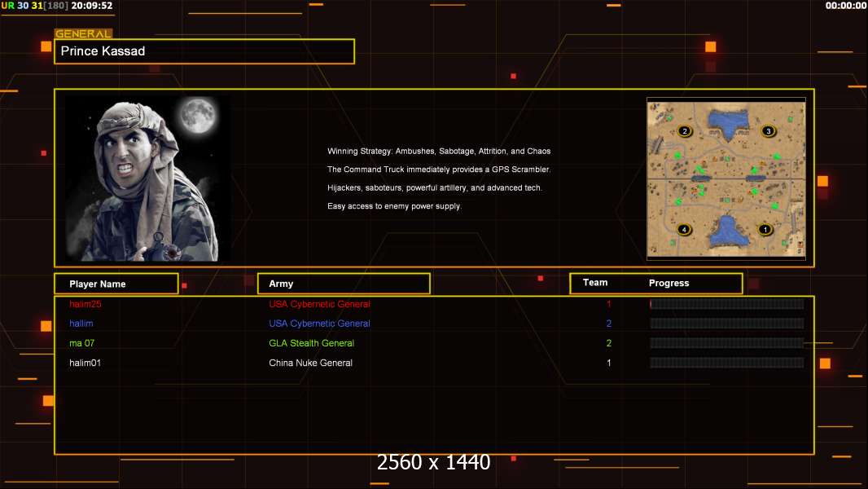This screenshot has height=489, width=868.
Task: Click the loading progress bar for halim01
Action: (x=726, y=363)
